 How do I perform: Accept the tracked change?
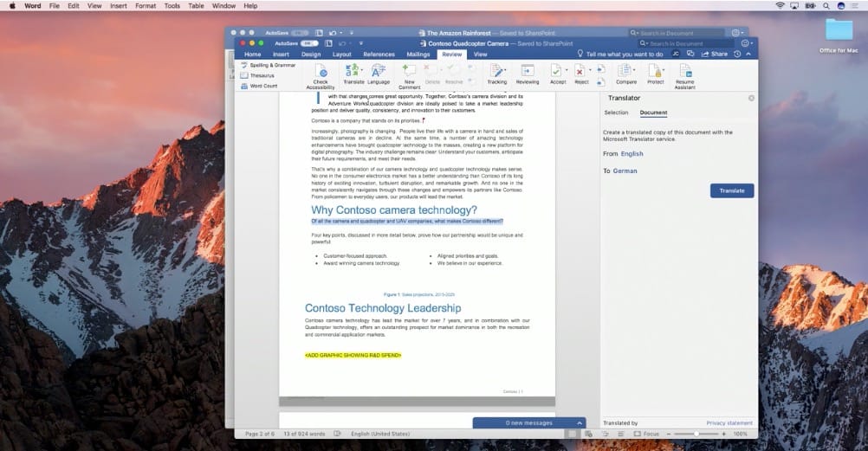556,70
